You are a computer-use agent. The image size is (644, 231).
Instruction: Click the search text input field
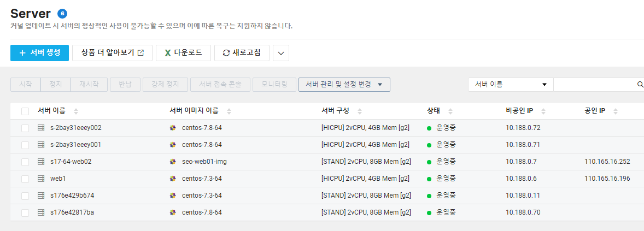[595, 85]
